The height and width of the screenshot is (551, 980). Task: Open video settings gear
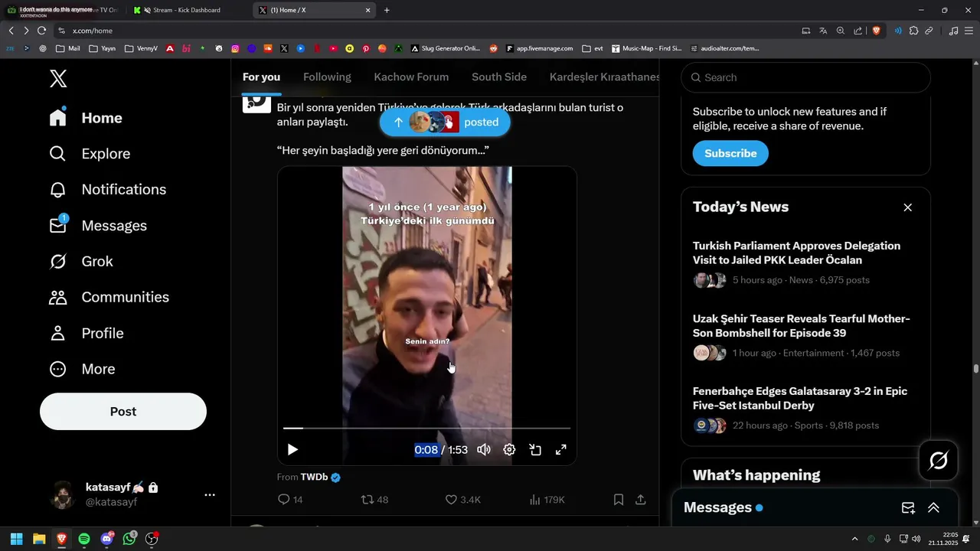[509, 450]
